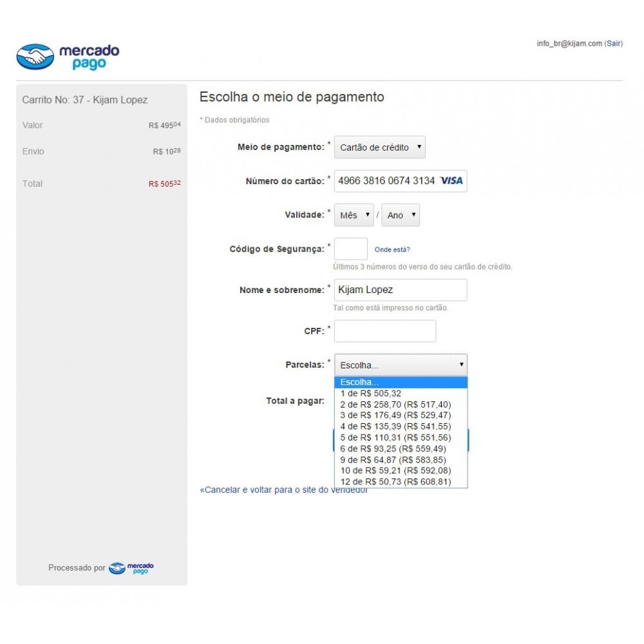Click the Processado por text
This screenshot has height=644, width=644.
click(x=77, y=568)
